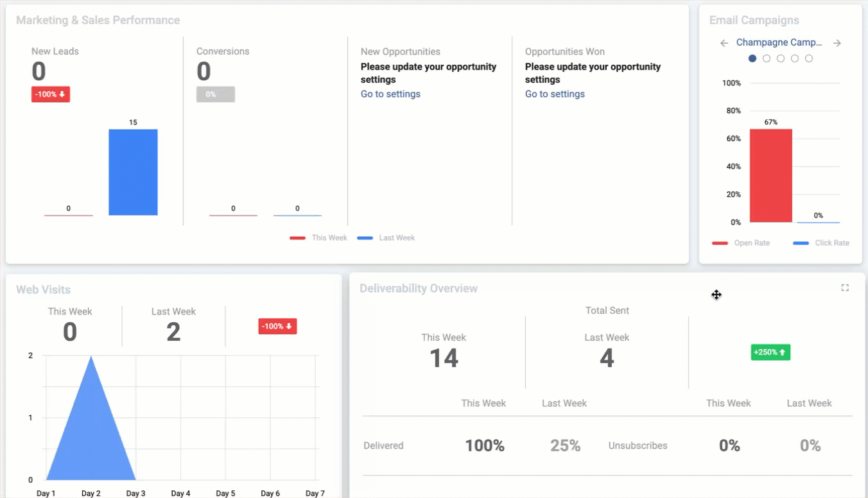Viewport: 868px width, 498px height.
Task: Click the red -100% New Leads badge
Action: pyautogui.click(x=51, y=94)
